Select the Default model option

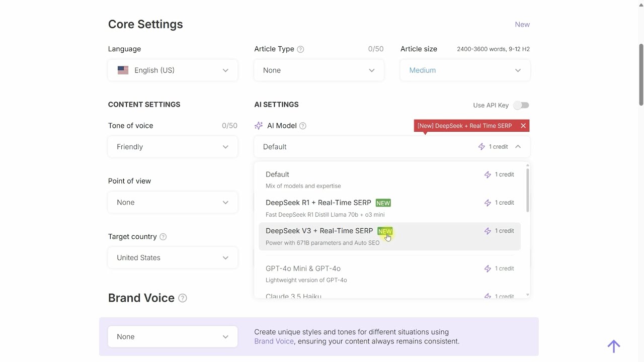tap(389, 180)
